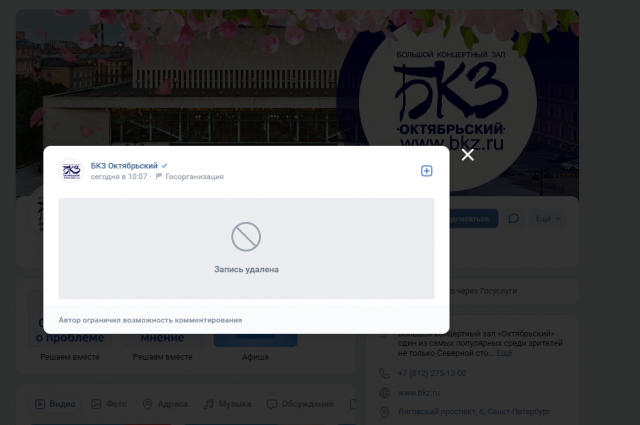Click the crossed-circle deleted-post icon
This screenshot has height=425, width=640.
[246, 237]
